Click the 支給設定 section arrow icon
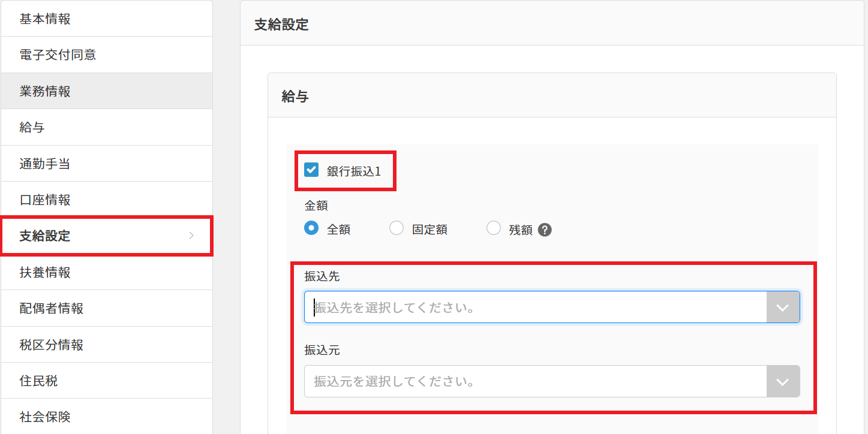This screenshot has height=434, width=868. click(191, 236)
